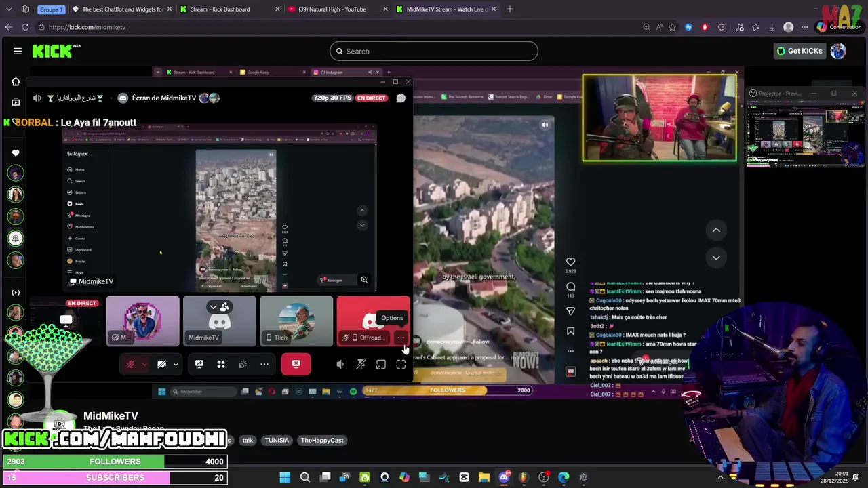
Task: Open the Discord activities icon
Action: click(x=221, y=364)
